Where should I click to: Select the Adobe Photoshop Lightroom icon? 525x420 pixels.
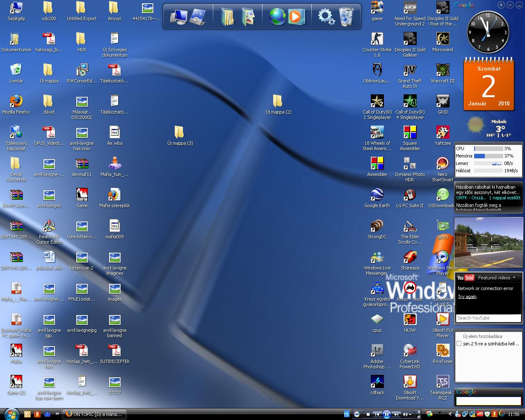[377, 357]
